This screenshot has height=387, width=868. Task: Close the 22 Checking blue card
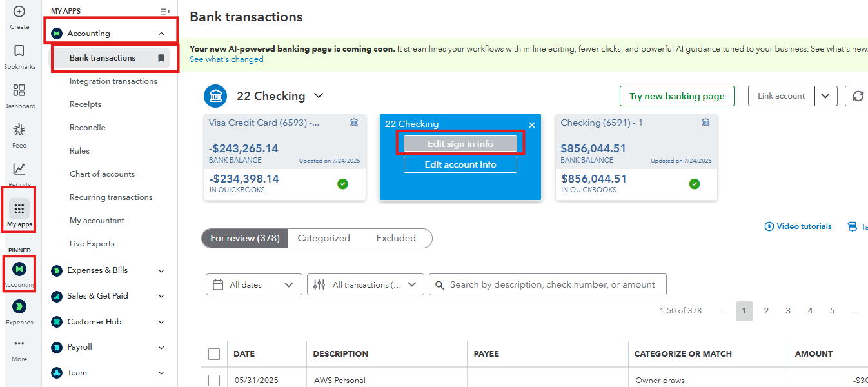(x=531, y=125)
